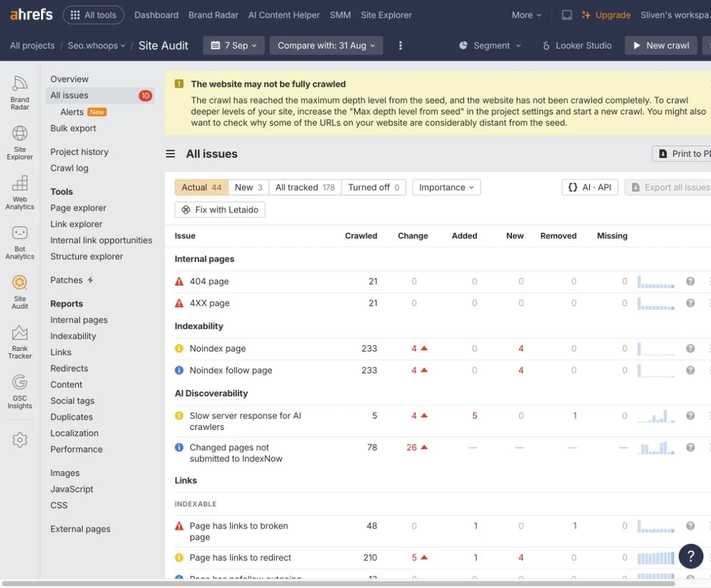Open AI Content Helper in the top navigation
This screenshot has height=588, width=711.
(284, 15)
